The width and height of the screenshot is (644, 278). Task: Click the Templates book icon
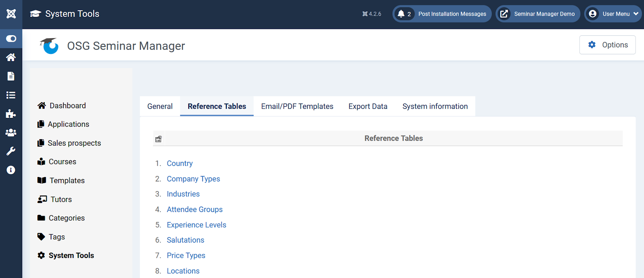[x=41, y=180]
